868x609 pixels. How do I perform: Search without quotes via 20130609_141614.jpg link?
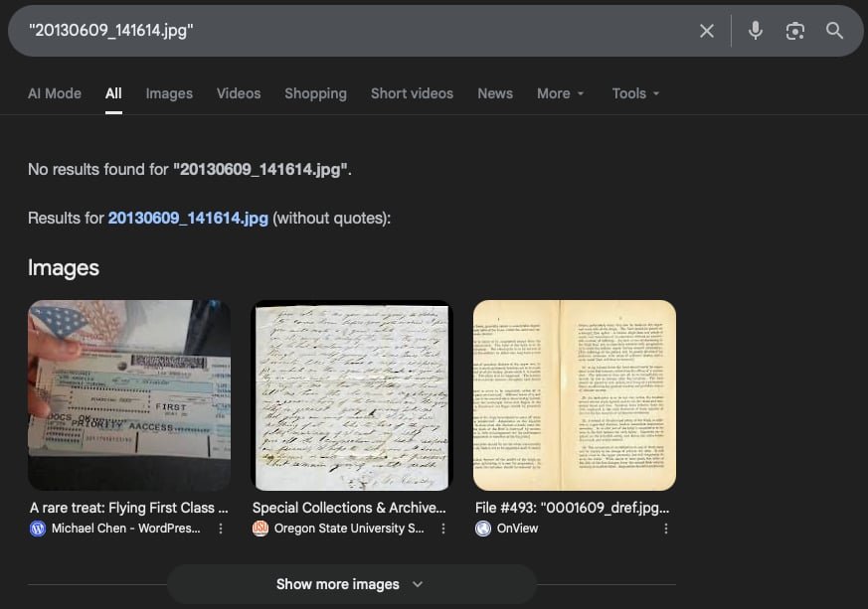[188, 218]
